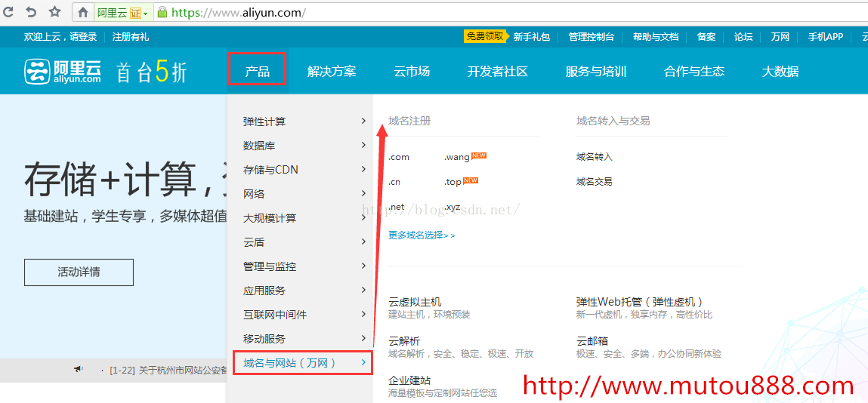Click the .com domain link
868x403 pixels.
click(399, 157)
